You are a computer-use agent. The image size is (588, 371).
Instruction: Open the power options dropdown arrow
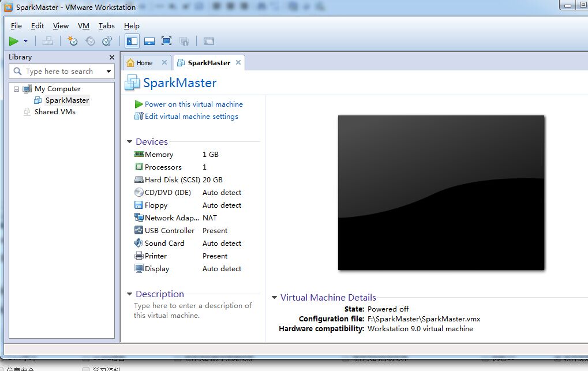coord(25,41)
